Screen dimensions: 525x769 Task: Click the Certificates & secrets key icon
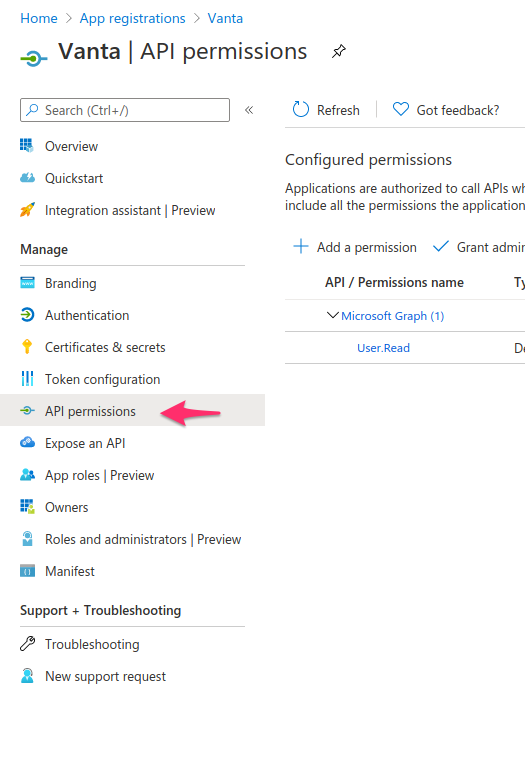[x=27, y=347]
